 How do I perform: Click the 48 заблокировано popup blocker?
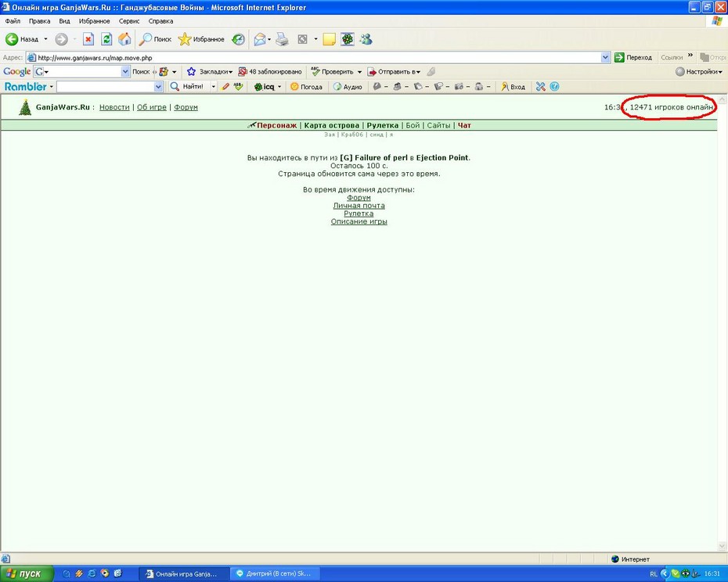pos(270,71)
